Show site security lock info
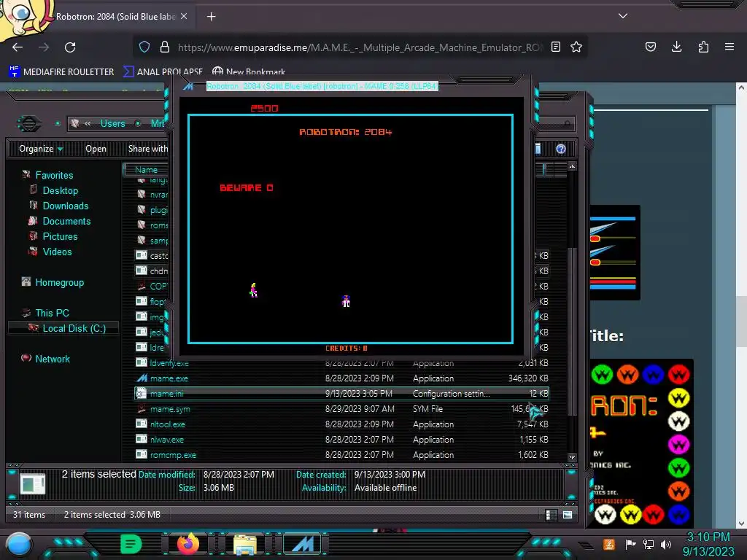The width and height of the screenshot is (747, 560). click(x=165, y=47)
